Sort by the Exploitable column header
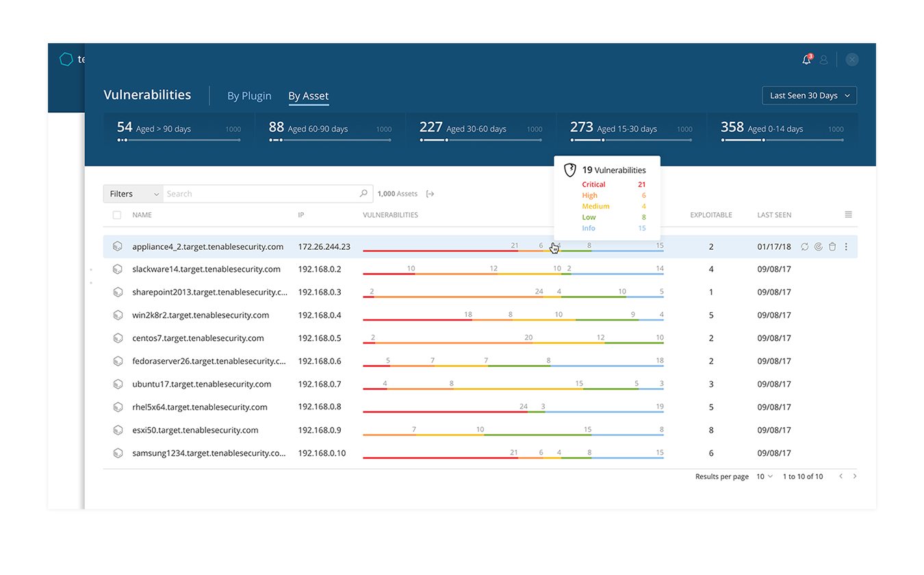The width and height of the screenshot is (924, 575). click(710, 215)
